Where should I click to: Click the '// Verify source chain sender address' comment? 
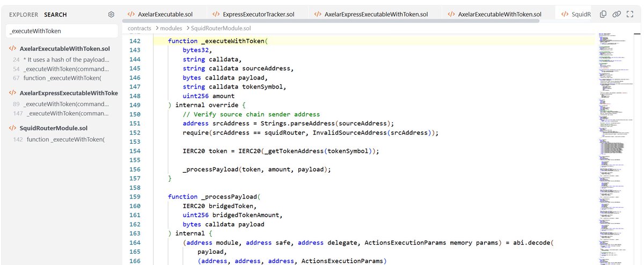252,114
